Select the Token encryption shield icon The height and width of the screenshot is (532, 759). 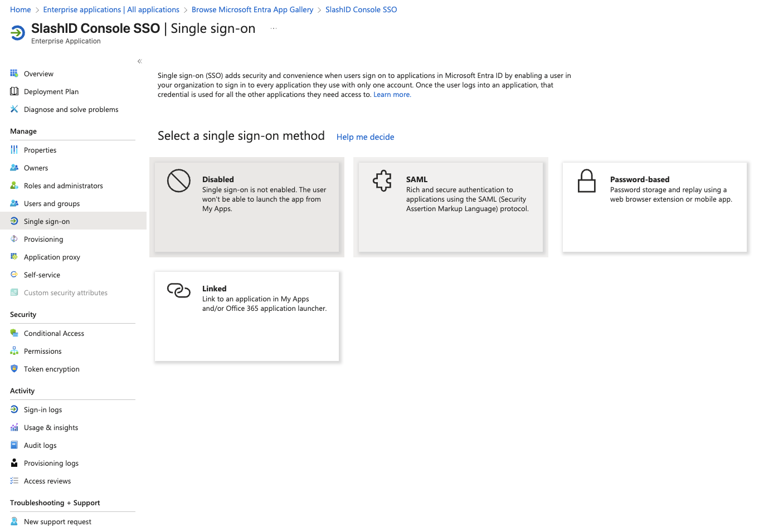tap(14, 369)
